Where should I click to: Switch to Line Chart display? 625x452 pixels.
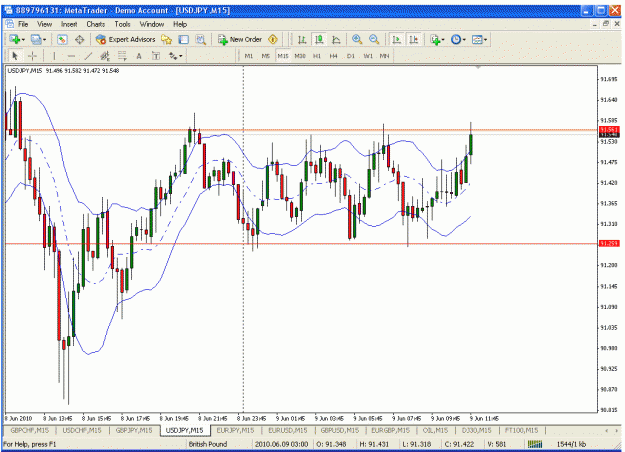(x=336, y=39)
